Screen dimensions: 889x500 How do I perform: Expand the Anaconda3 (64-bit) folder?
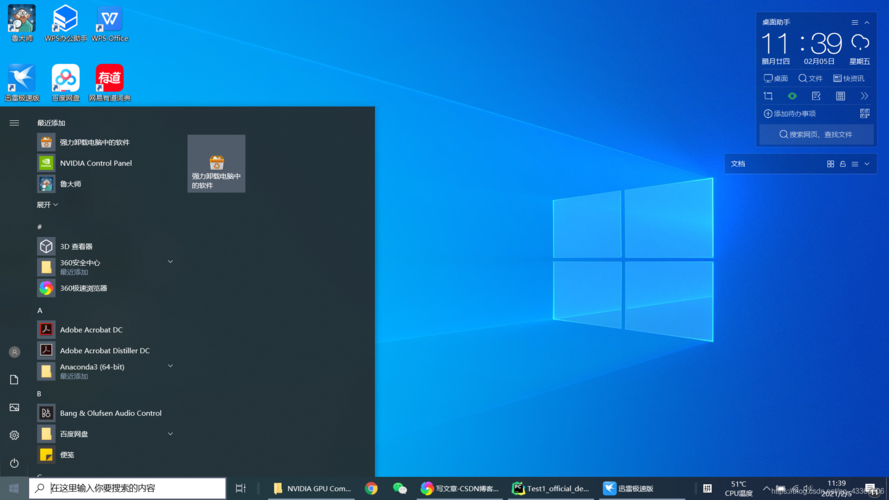(170, 367)
